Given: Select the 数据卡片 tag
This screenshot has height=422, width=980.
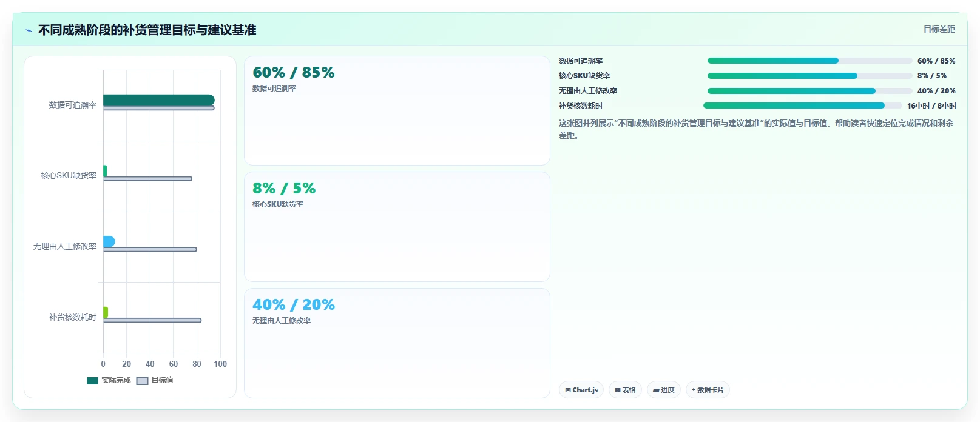Looking at the screenshot, I should 708,390.
